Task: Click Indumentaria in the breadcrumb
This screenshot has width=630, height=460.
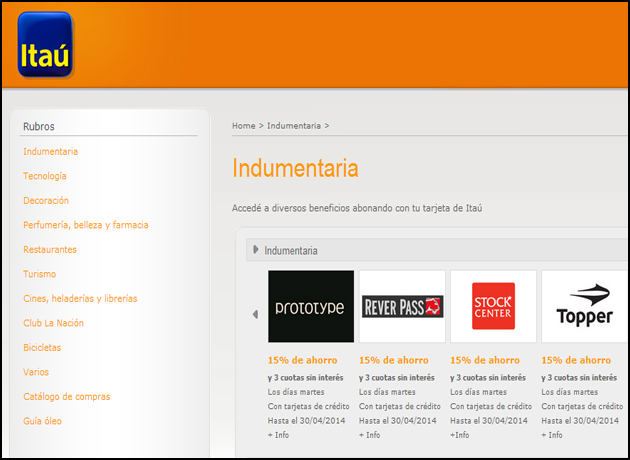Action: coord(293,126)
